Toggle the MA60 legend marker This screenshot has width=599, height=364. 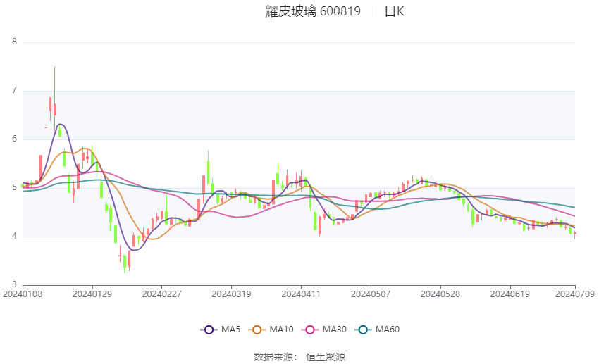coord(363,330)
